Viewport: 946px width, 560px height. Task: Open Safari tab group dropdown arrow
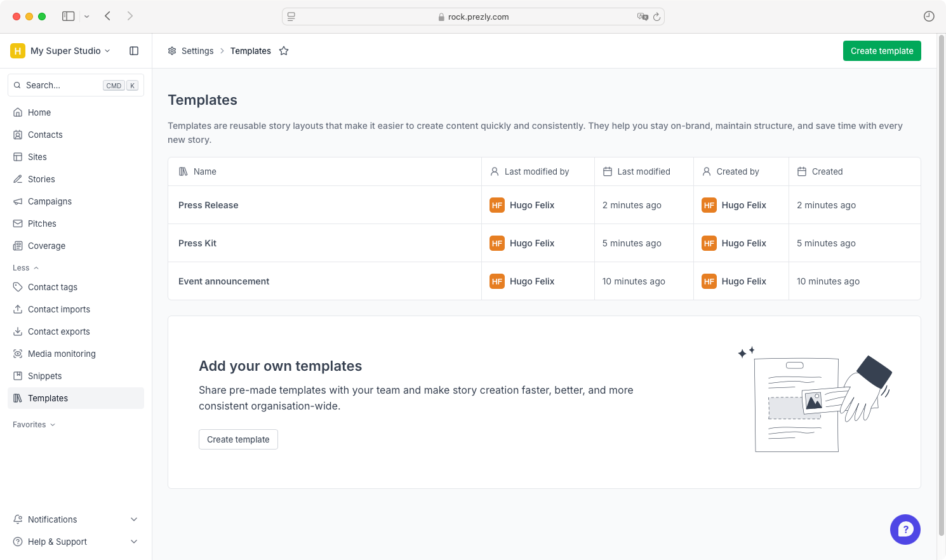pos(87,17)
